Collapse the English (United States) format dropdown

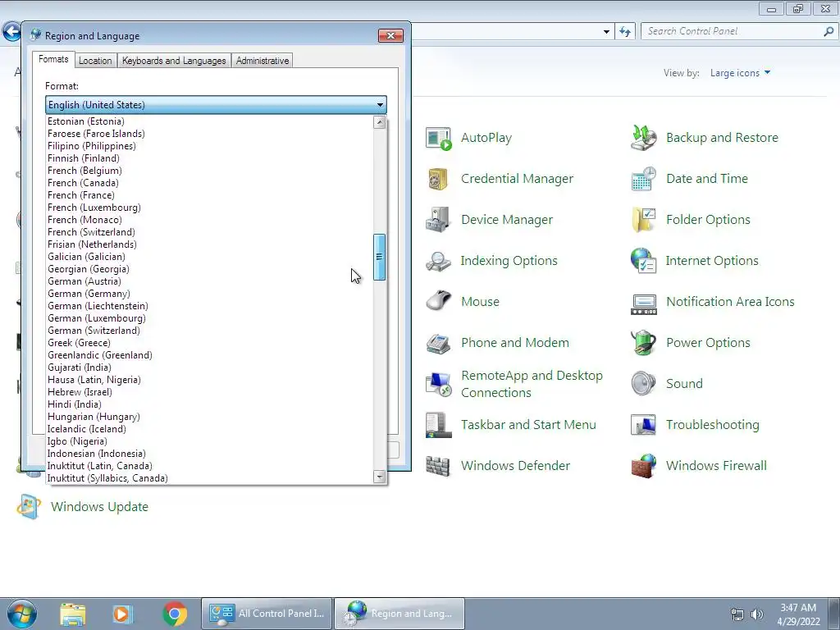(380, 105)
